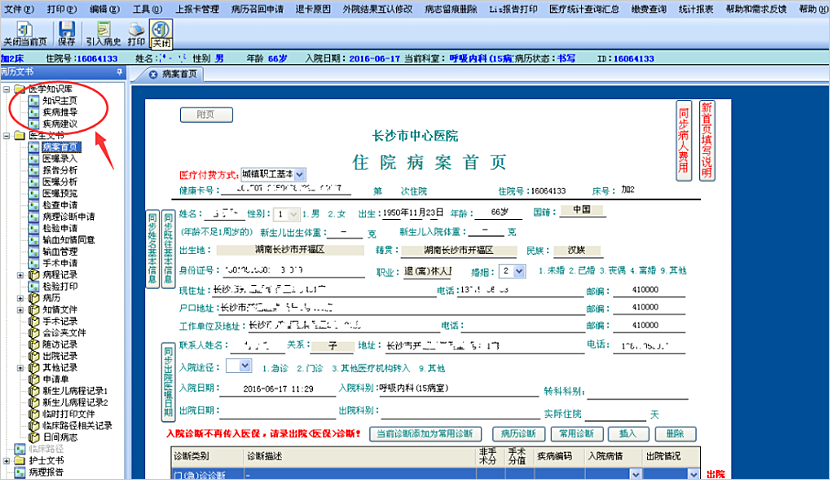Click the 病历诊断 button

pos(518,434)
